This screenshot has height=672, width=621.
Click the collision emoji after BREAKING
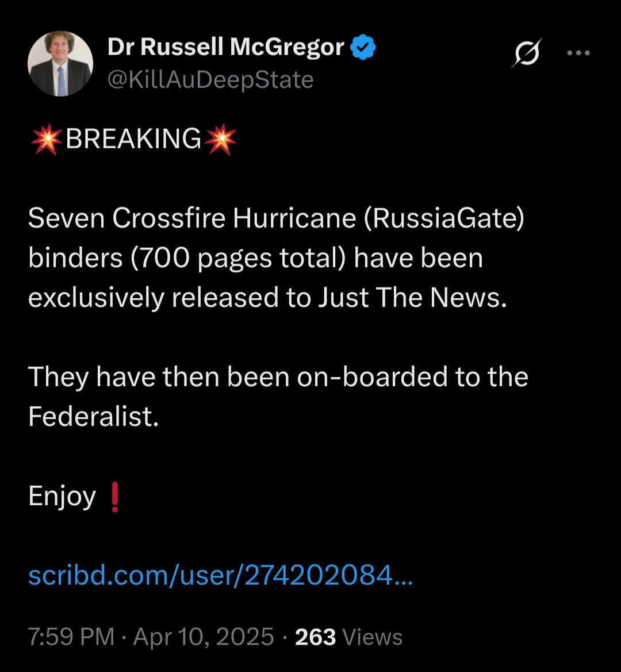pyautogui.click(x=221, y=140)
